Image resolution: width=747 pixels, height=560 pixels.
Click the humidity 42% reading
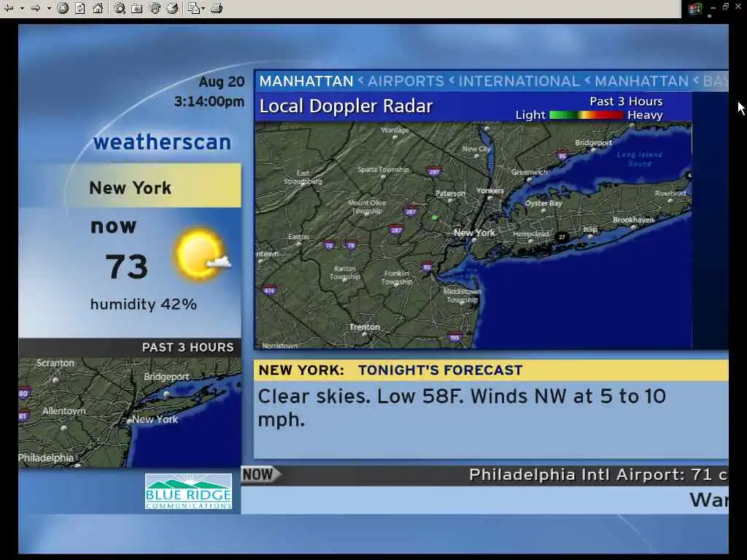coord(144,304)
